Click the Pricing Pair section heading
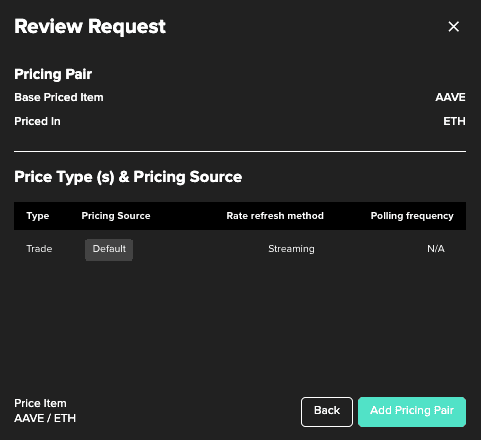Image resolution: width=481 pixels, height=440 pixels. [x=53, y=74]
